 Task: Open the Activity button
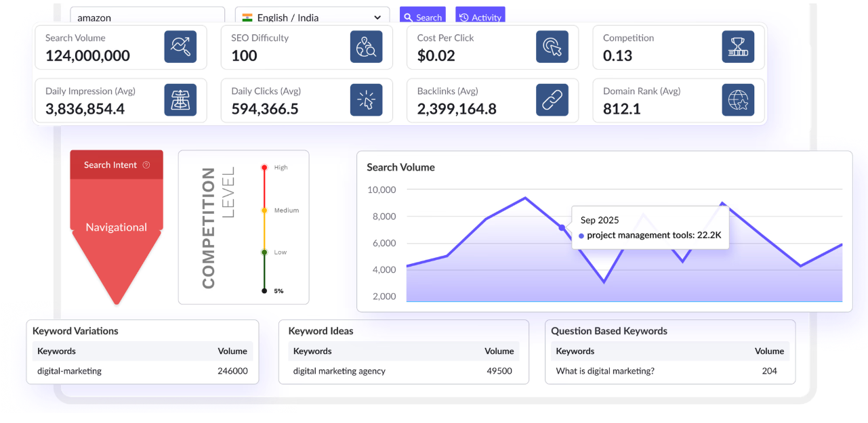tap(480, 16)
